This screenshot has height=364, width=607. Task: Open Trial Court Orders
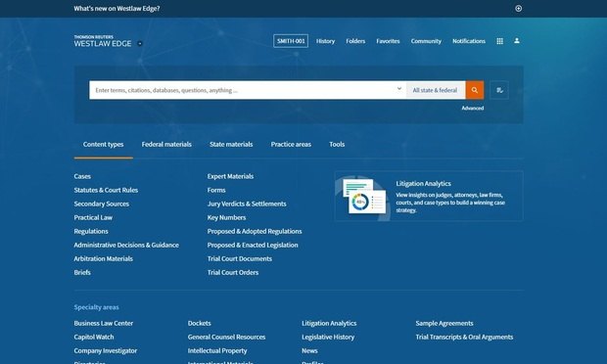[233, 272]
